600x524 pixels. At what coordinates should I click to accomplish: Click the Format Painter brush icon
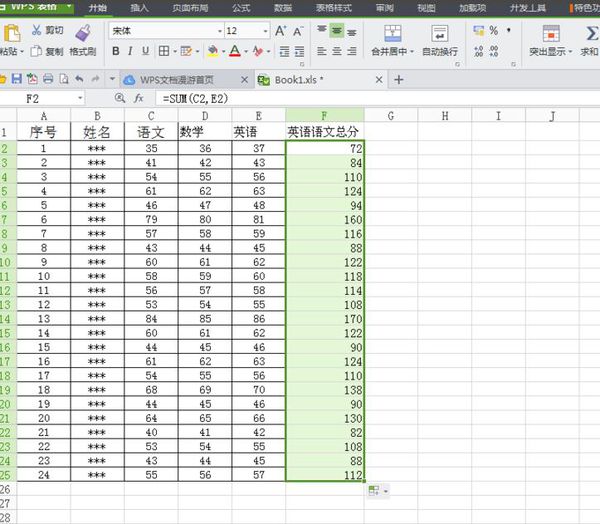pos(83,33)
